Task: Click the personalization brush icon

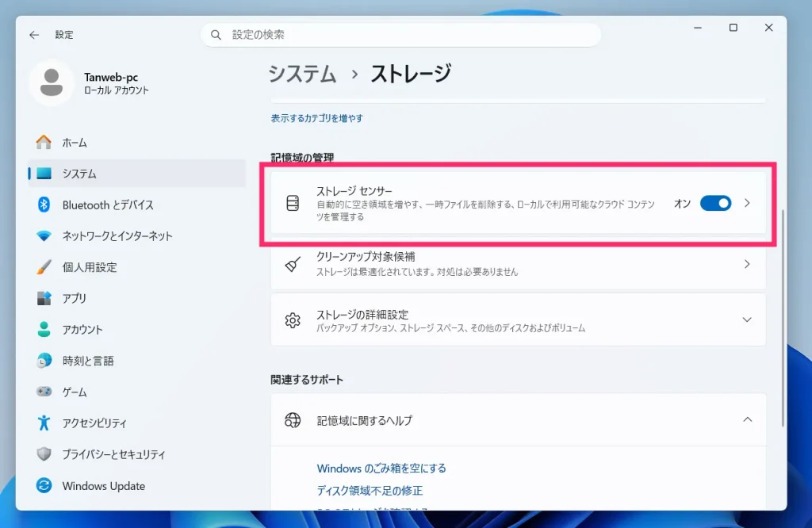Action: point(44,267)
